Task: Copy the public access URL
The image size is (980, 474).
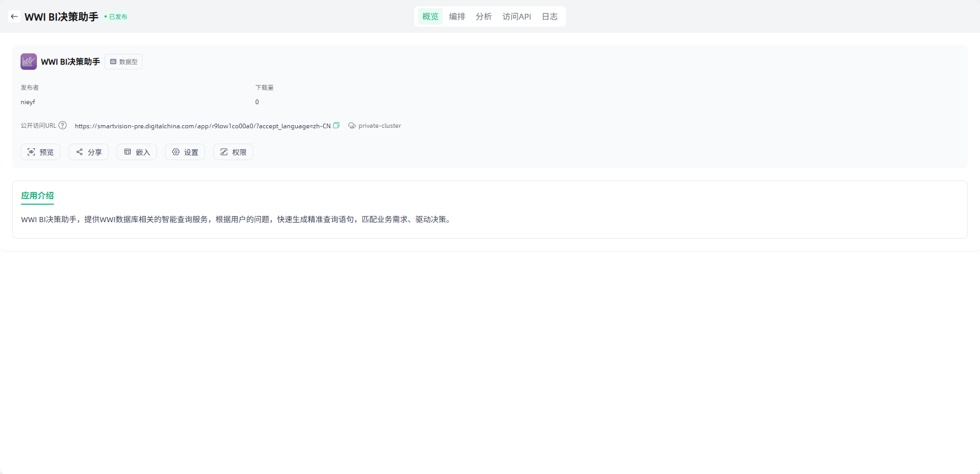Action: pyautogui.click(x=336, y=125)
